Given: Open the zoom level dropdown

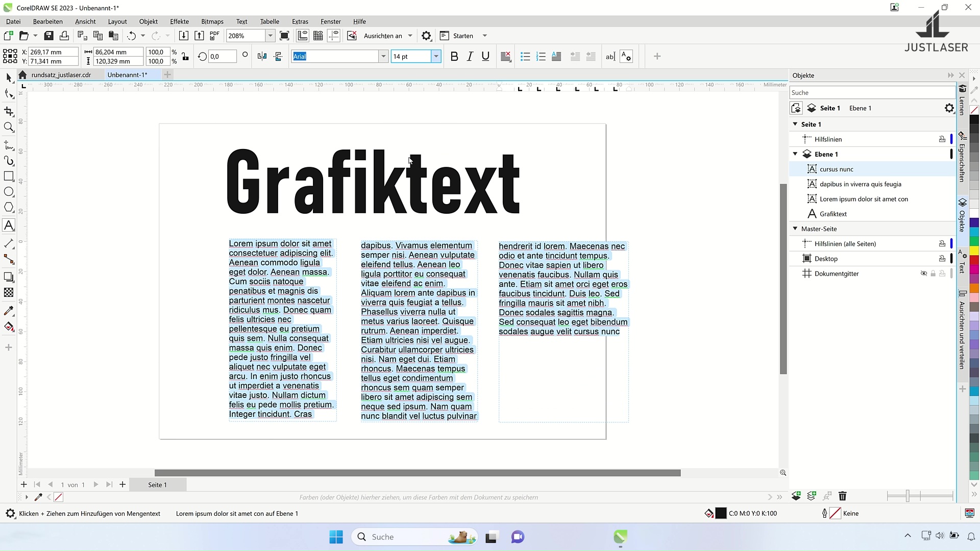Looking at the screenshot, I should point(270,36).
